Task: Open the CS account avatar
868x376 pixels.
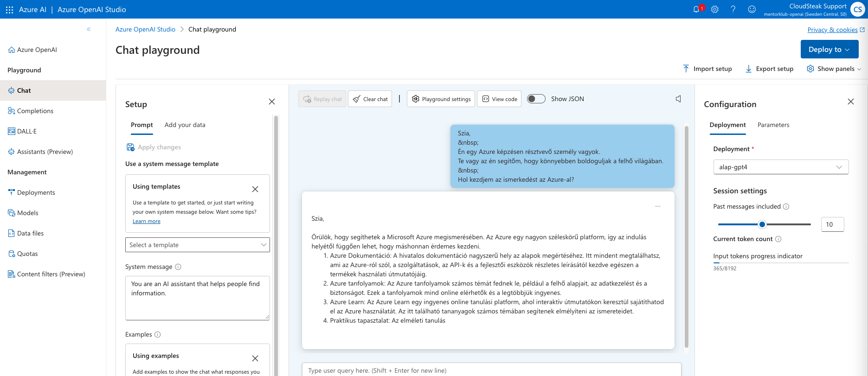Action: tap(857, 9)
